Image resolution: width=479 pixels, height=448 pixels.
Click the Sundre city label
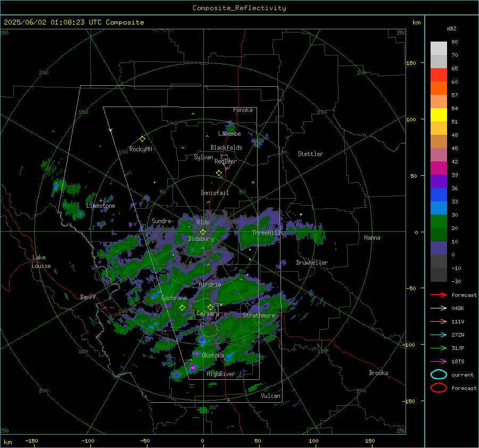(x=161, y=221)
